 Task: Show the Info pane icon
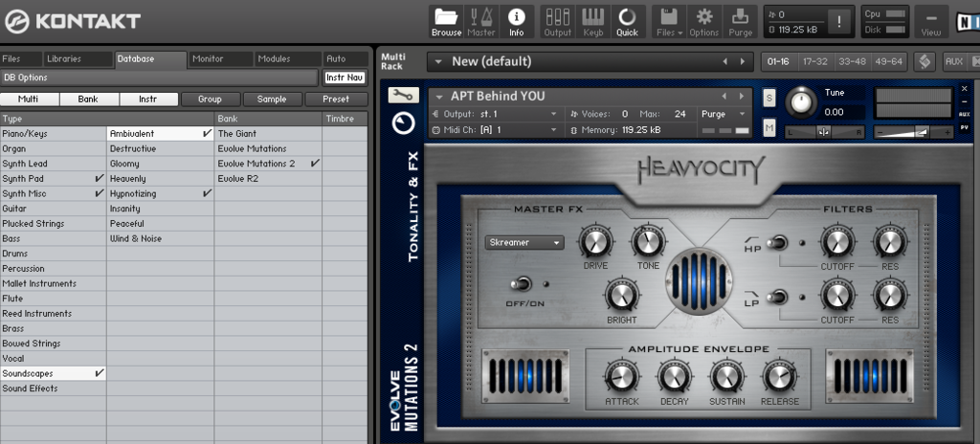pyautogui.click(x=516, y=22)
